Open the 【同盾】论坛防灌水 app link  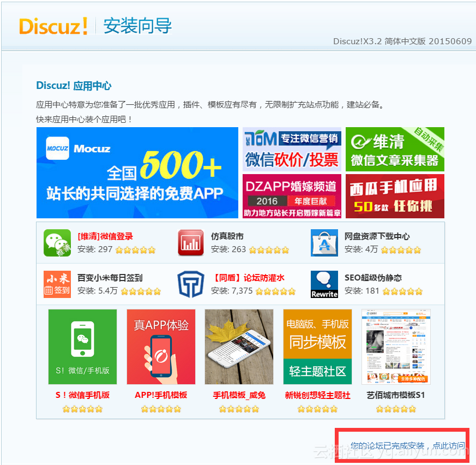pyautogui.click(x=248, y=277)
